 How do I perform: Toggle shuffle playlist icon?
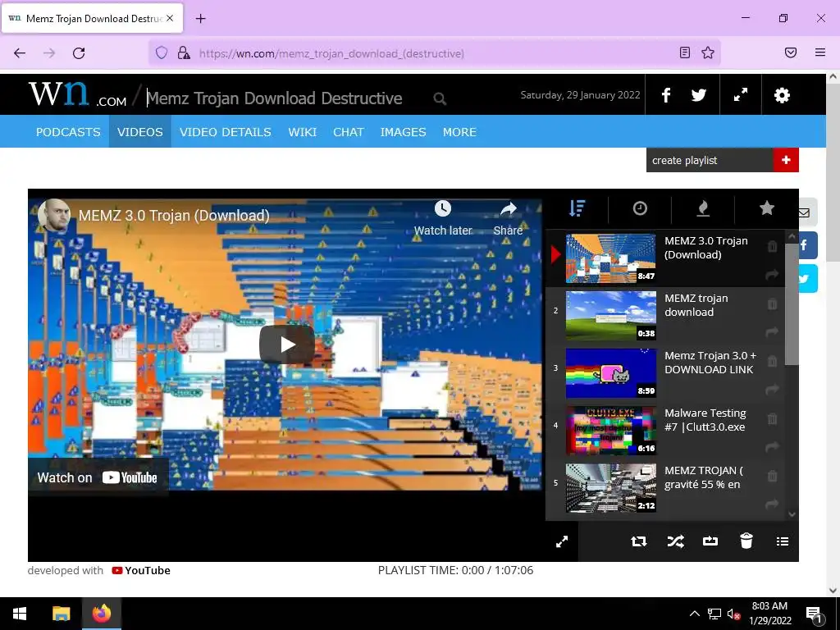coord(675,541)
